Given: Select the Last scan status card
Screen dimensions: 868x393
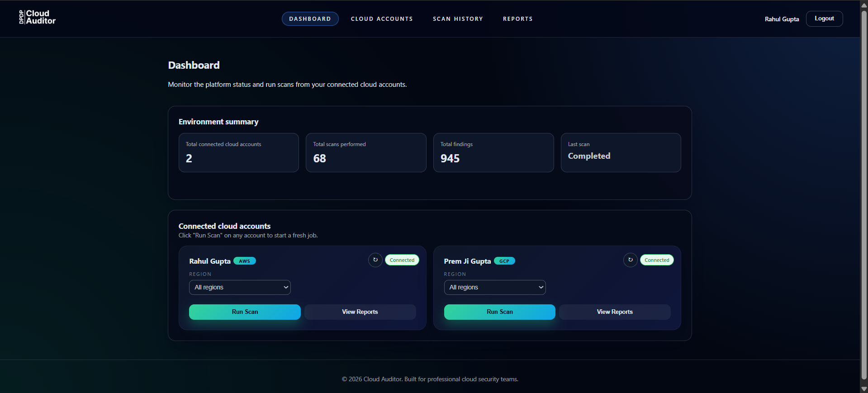Looking at the screenshot, I should click(x=621, y=152).
